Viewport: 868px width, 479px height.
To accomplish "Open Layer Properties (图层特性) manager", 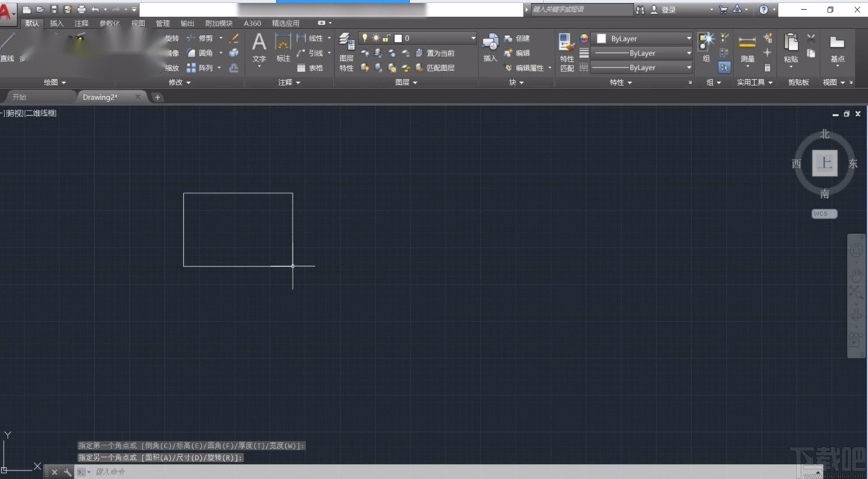I will coord(346,52).
